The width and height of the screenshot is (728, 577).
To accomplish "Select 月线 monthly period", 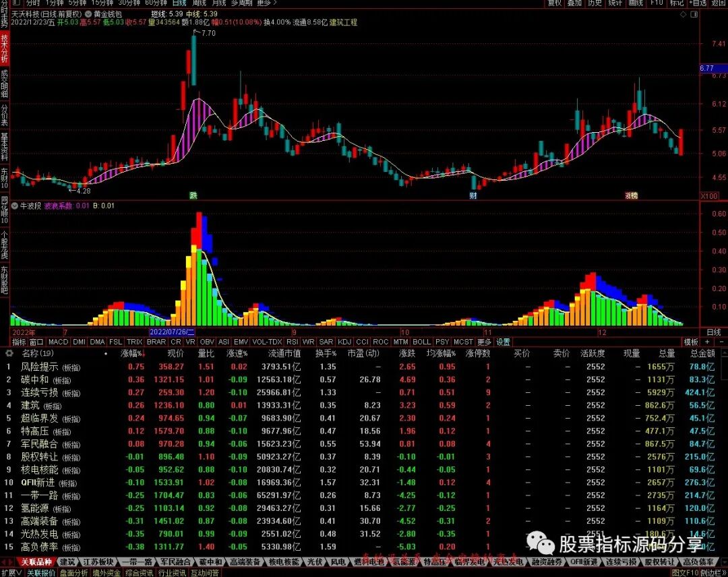I will pyautogui.click(x=218, y=3).
